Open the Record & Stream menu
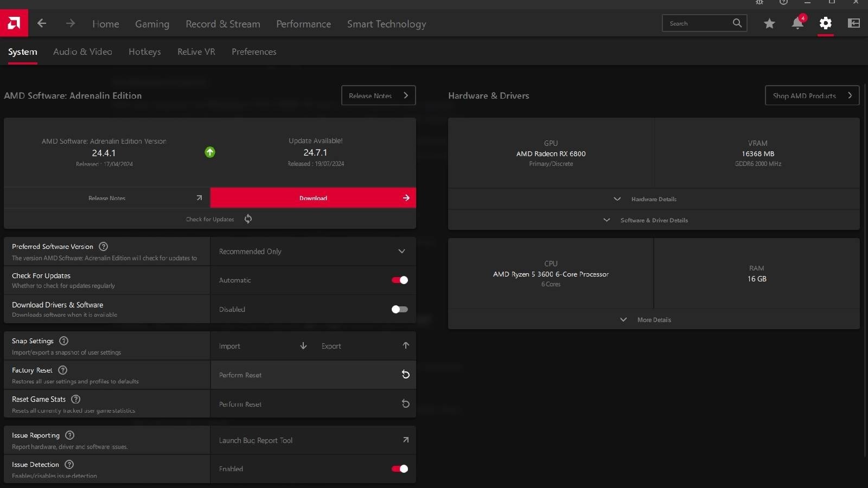868x488 pixels. pyautogui.click(x=223, y=24)
